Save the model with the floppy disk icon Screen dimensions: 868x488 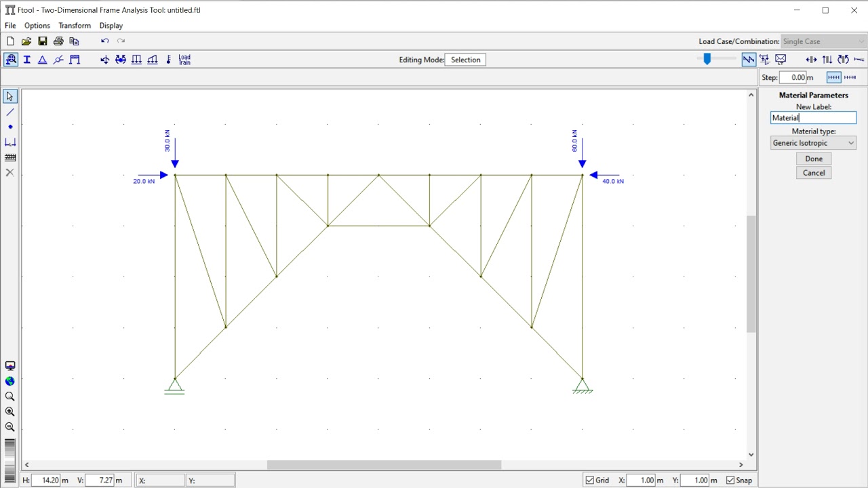click(x=42, y=41)
